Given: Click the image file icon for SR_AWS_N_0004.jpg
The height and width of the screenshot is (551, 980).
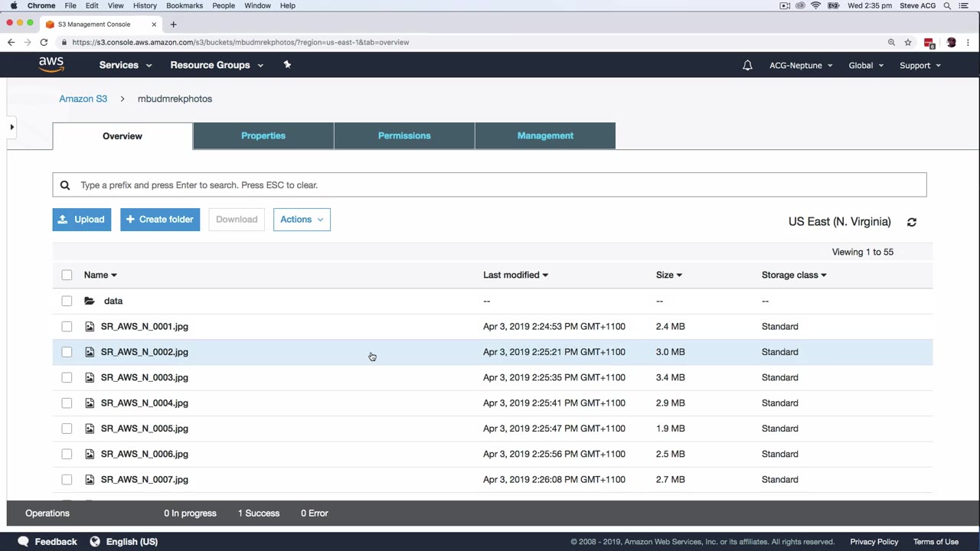Looking at the screenshot, I should pos(90,403).
